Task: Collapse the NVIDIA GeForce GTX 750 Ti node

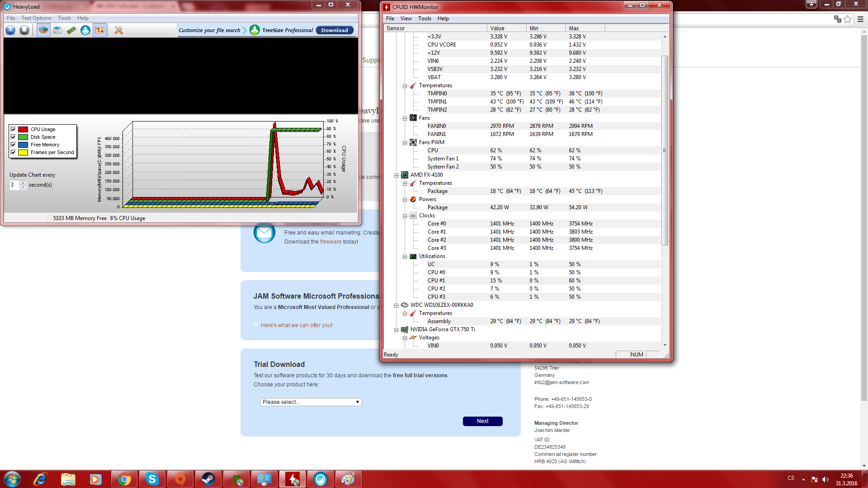Action: click(x=396, y=330)
